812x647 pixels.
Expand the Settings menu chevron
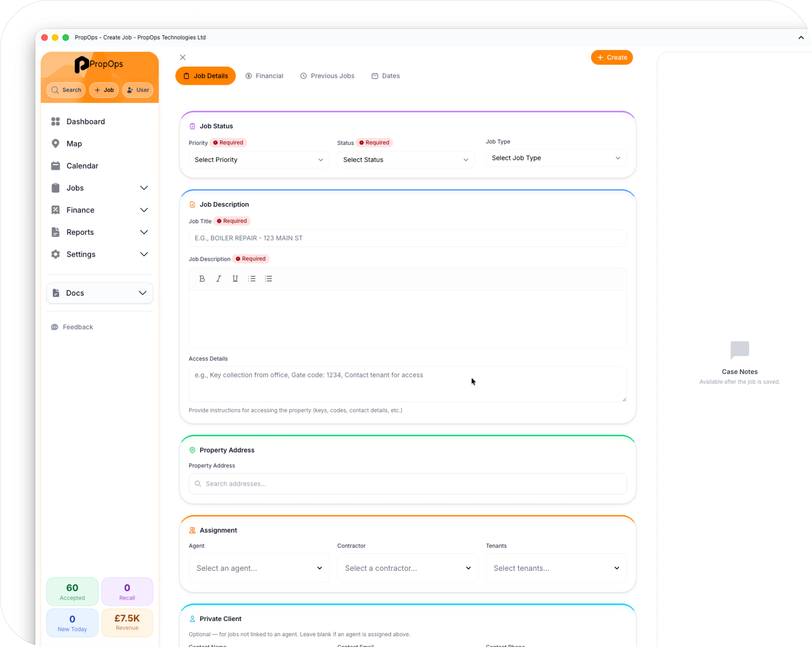144,255
